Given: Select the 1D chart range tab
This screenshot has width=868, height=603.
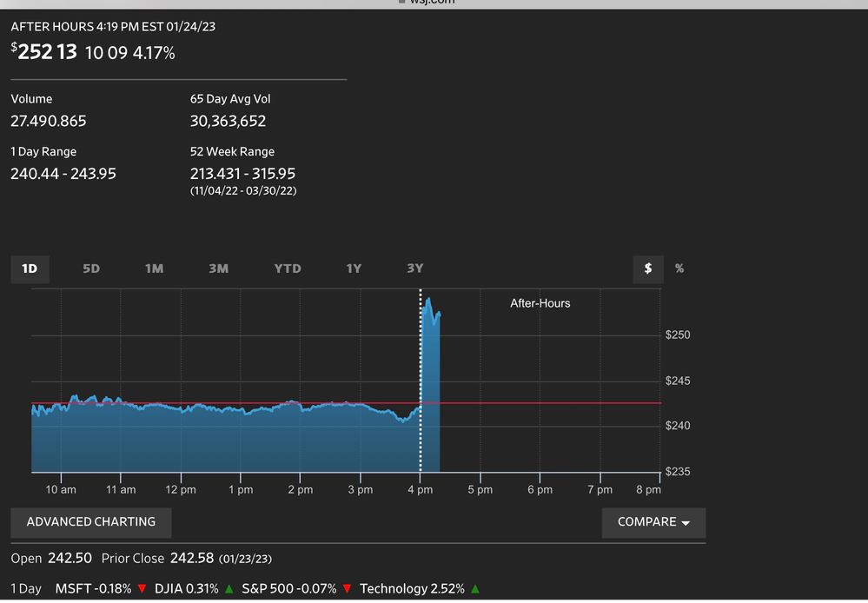Looking at the screenshot, I should coord(30,268).
